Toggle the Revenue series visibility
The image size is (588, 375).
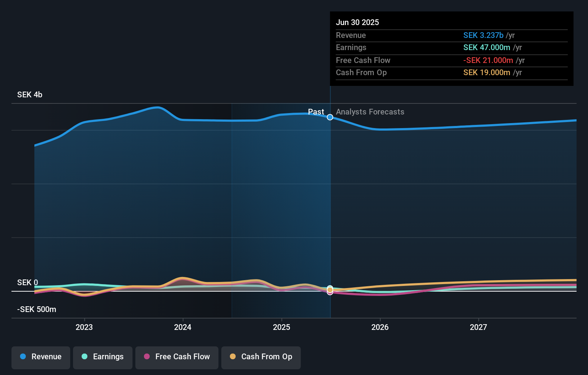[40, 357]
